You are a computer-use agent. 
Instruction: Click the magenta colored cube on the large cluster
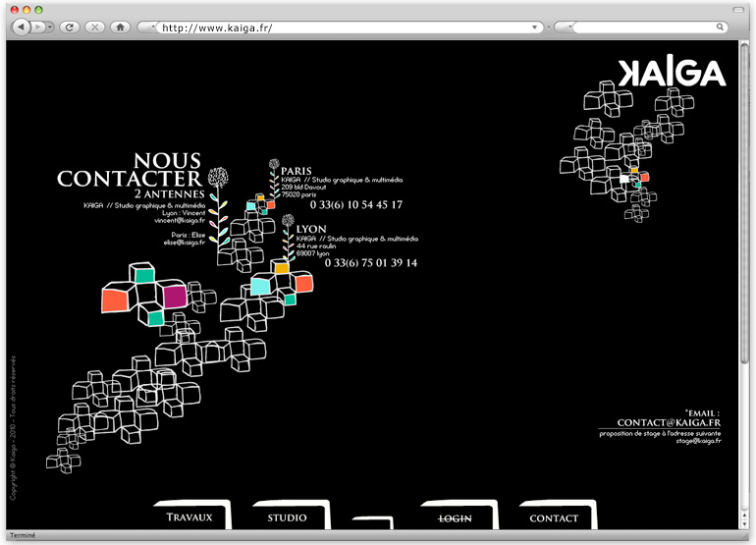click(x=175, y=297)
